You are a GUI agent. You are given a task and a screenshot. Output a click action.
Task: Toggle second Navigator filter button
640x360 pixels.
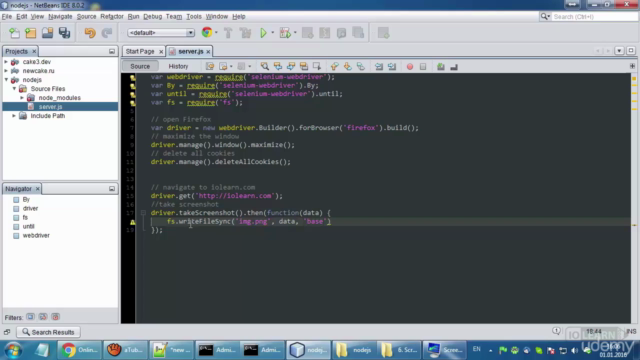point(43,317)
